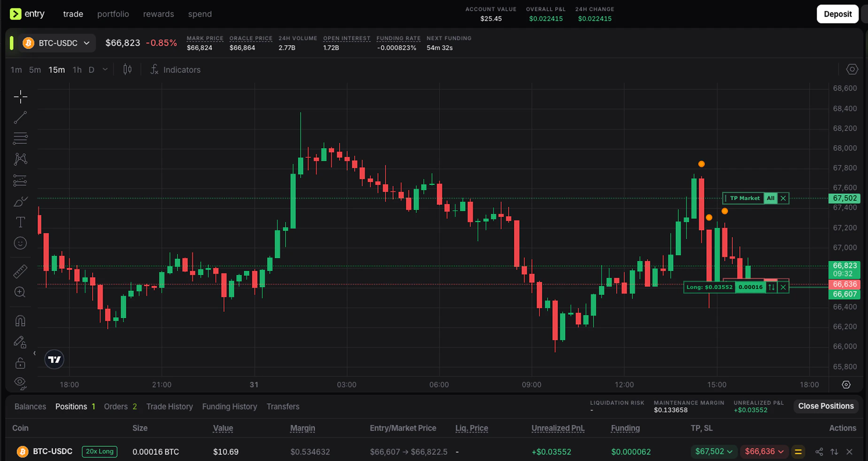Screen dimensions: 868x461
Task: Close the Long position from chart label
Action: (x=783, y=287)
